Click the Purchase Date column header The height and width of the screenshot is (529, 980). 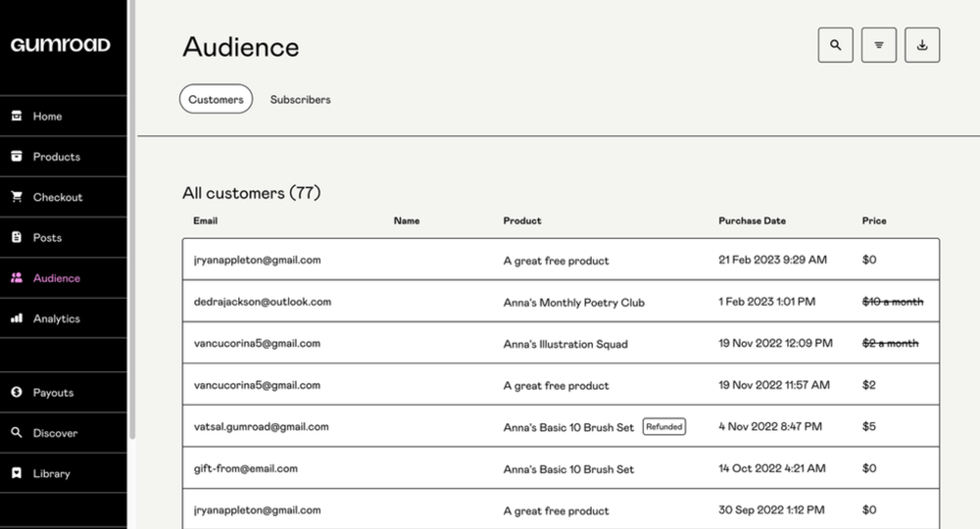pos(752,220)
